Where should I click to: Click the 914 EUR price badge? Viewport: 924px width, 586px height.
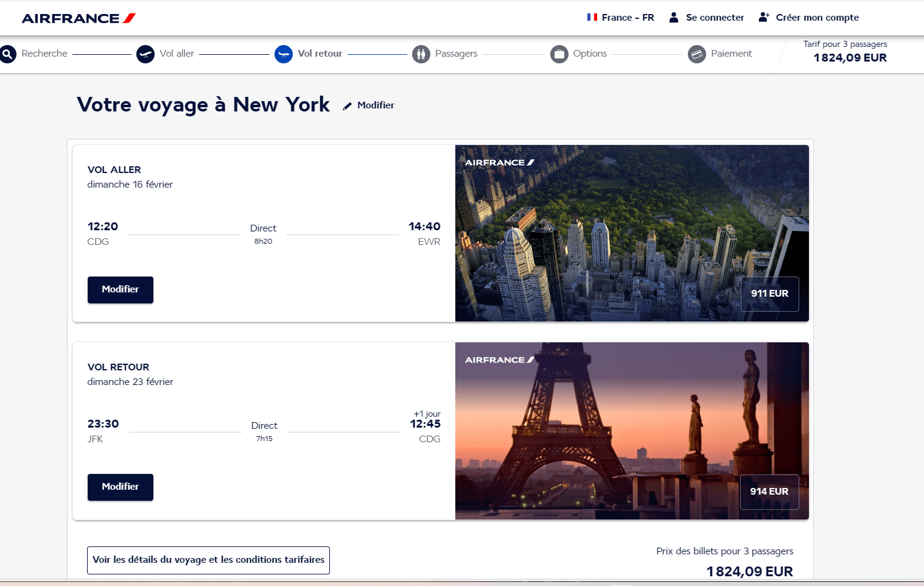(769, 492)
